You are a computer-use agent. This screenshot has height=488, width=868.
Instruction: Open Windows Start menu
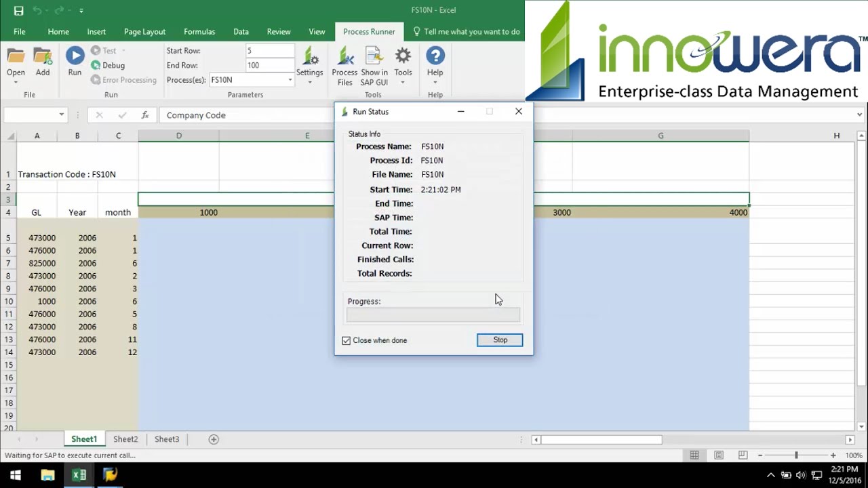tap(16, 475)
